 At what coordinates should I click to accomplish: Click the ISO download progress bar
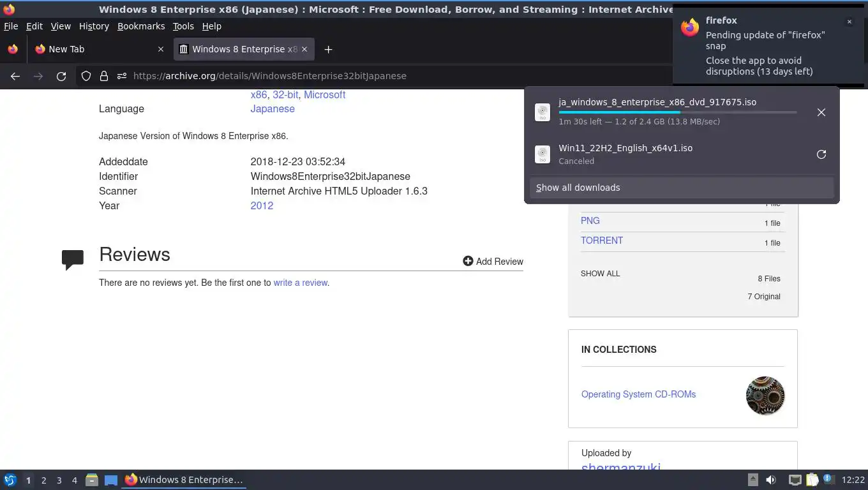[x=678, y=112]
